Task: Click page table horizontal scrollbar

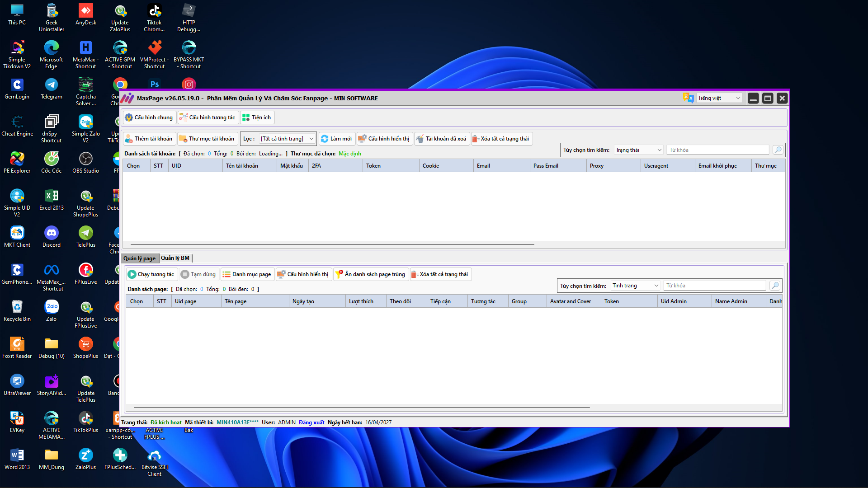Action: coord(362,408)
